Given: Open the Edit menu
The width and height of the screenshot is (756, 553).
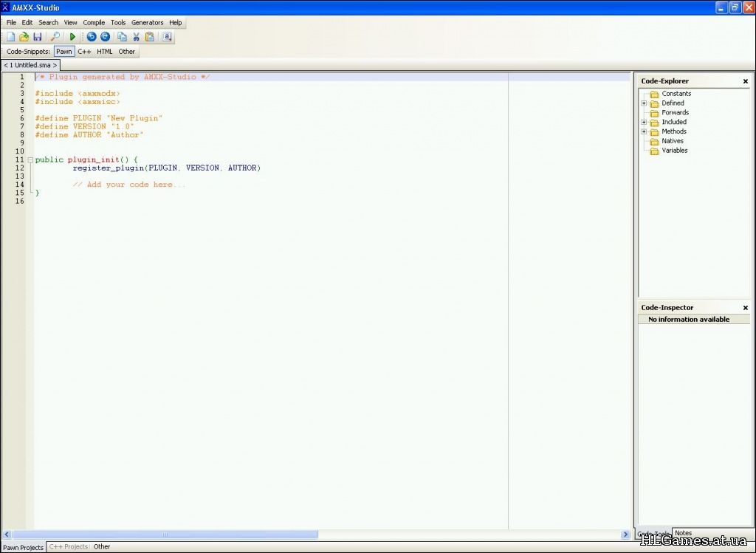Looking at the screenshot, I should (27, 22).
